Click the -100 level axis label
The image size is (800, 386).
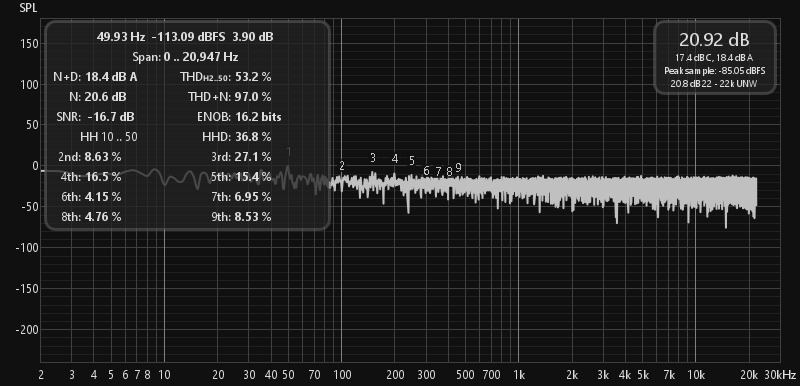point(27,247)
